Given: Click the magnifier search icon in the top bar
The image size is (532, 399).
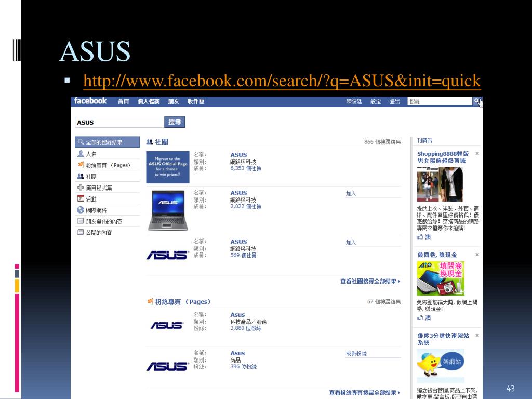Looking at the screenshot, I should 477,101.
